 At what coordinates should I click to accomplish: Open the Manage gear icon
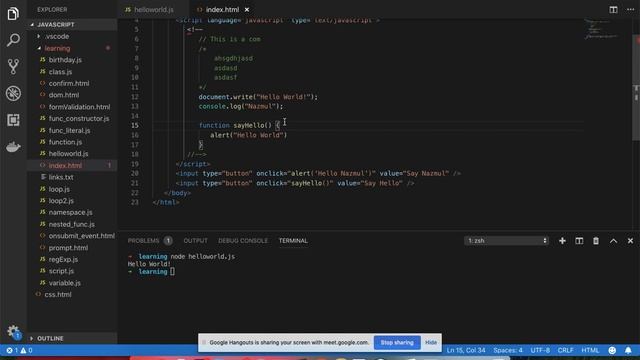pyautogui.click(x=14, y=332)
